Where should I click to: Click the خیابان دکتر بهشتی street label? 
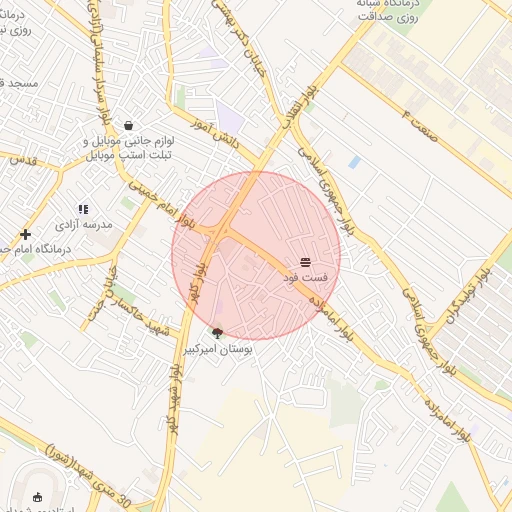click(x=239, y=37)
